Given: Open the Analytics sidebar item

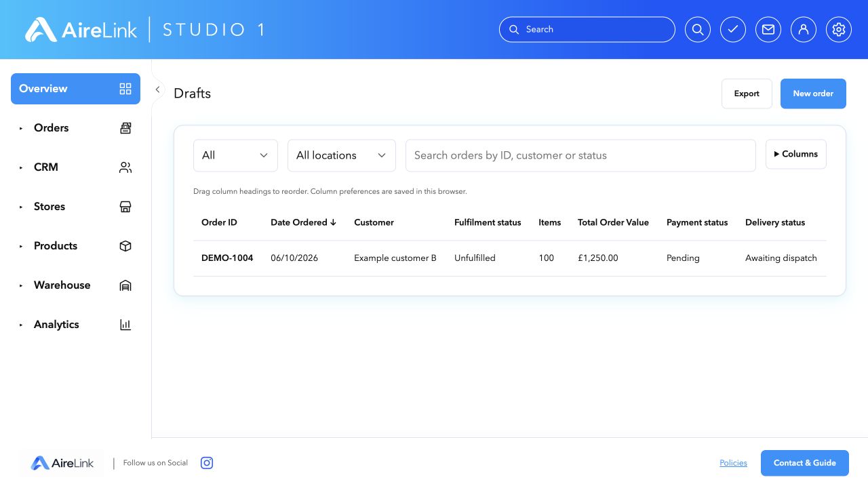Looking at the screenshot, I should click(x=75, y=325).
